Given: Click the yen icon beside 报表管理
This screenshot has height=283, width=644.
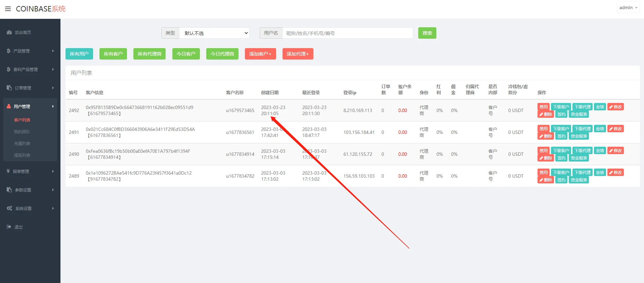Looking at the screenshot, I should pyautogui.click(x=8, y=171).
